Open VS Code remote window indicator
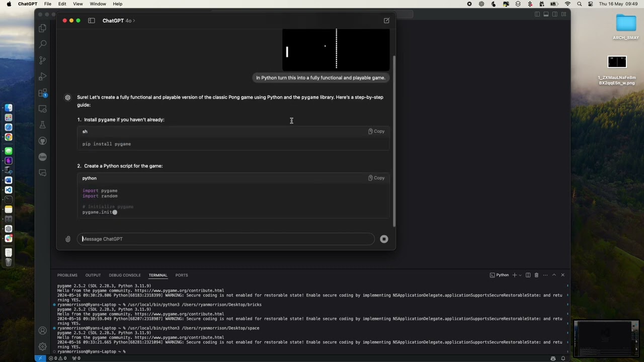The width and height of the screenshot is (644, 362). tap(40, 358)
